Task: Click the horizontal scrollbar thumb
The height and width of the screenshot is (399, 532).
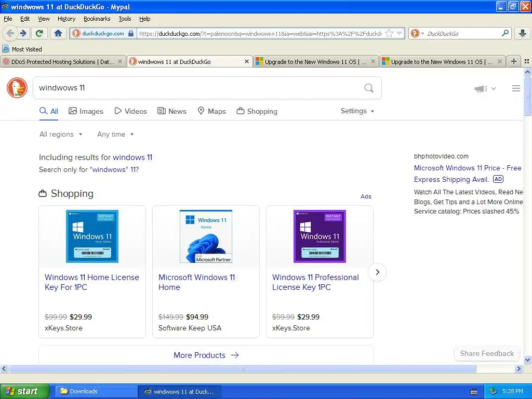Action: [x=242, y=369]
